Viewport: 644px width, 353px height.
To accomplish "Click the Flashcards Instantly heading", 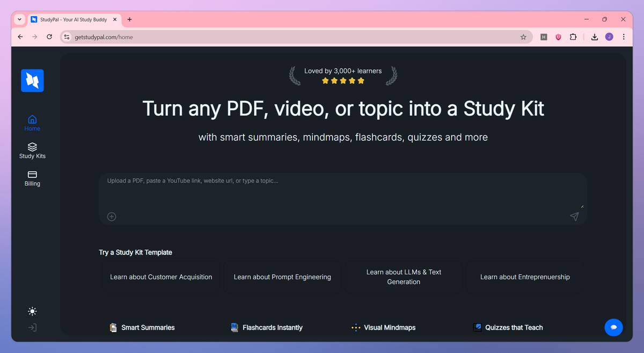I will point(273,328).
